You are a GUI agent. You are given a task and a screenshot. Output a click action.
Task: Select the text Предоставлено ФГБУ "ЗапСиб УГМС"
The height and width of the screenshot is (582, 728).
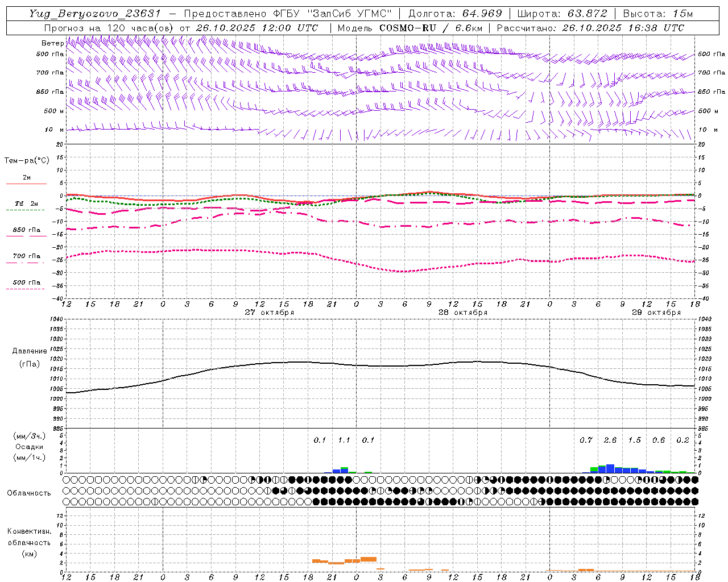(x=288, y=14)
